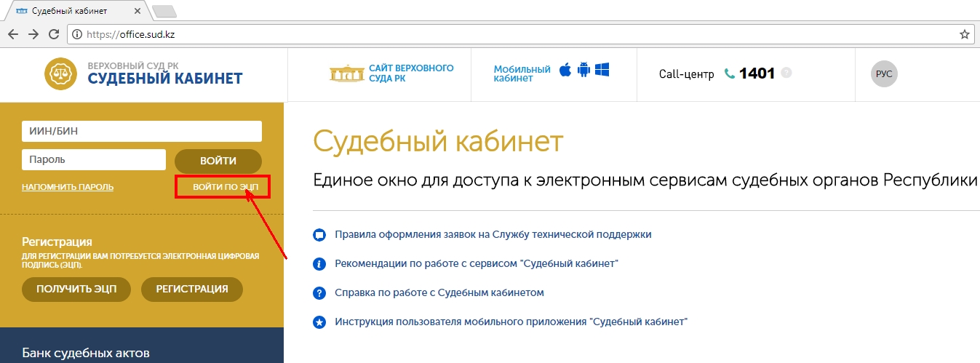
Task: Click the ВОЙТИ button
Action: [x=218, y=161]
